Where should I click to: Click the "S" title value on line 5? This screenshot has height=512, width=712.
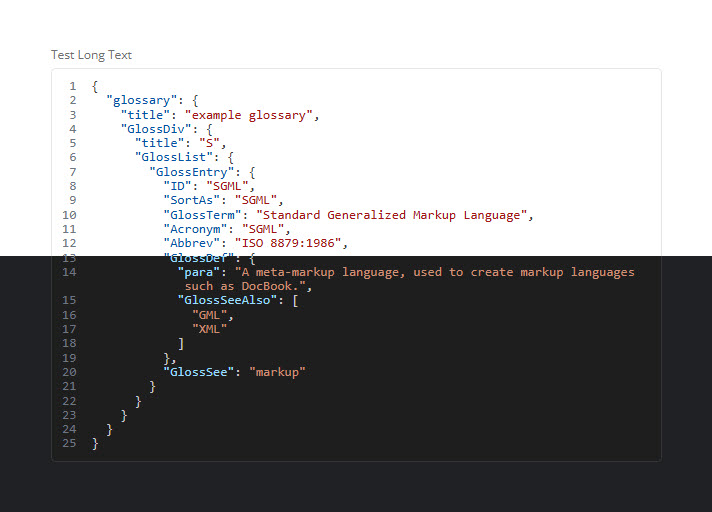coord(209,143)
